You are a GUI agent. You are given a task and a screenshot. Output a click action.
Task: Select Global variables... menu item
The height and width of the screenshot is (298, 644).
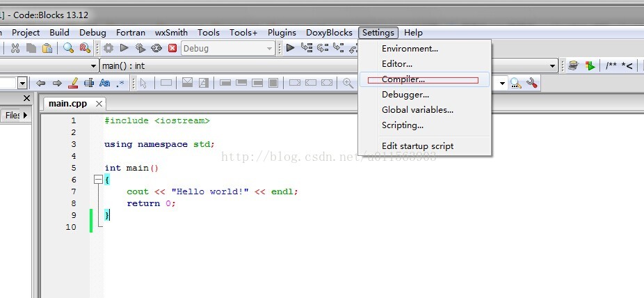(x=425, y=110)
